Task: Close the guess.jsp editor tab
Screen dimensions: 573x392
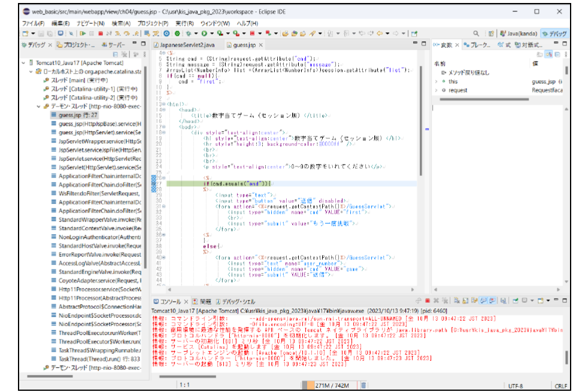Action: [x=260, y=45]
